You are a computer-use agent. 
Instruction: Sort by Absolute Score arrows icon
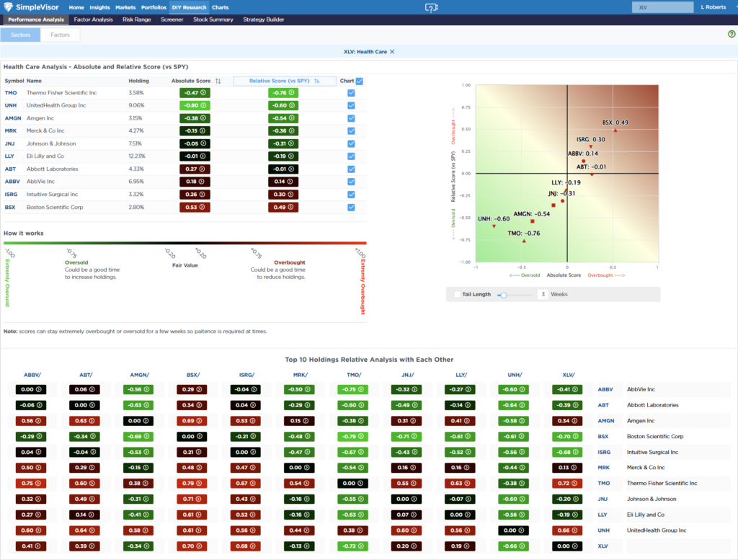pyautogui.click(x=218, y=81)
